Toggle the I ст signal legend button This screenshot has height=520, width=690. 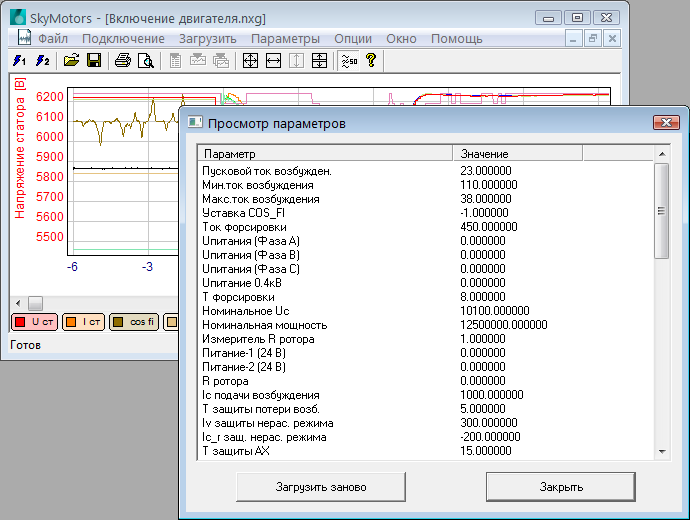pyautogui.click(x=84, y=322)
